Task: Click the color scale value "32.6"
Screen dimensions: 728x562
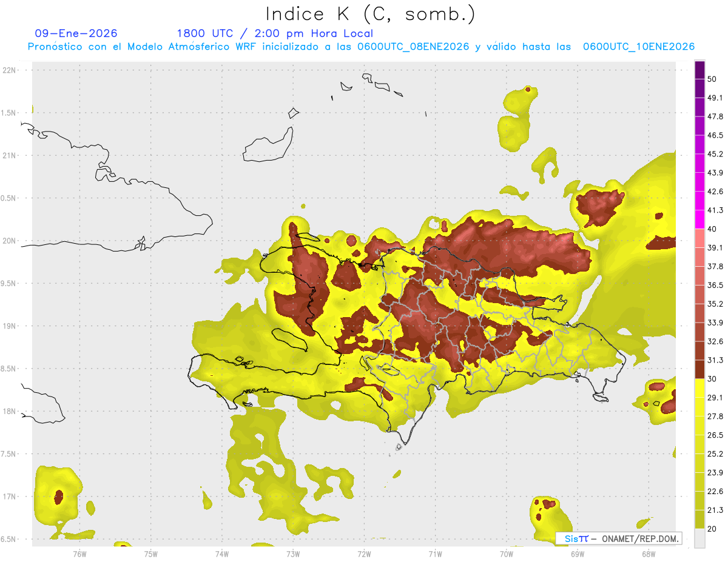Action: coord(715,341)
